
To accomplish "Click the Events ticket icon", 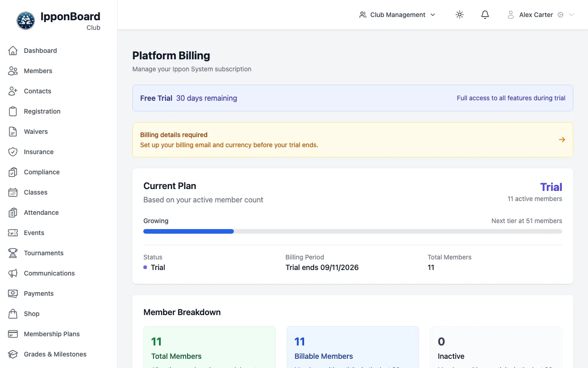I will [x=13, y=233].
